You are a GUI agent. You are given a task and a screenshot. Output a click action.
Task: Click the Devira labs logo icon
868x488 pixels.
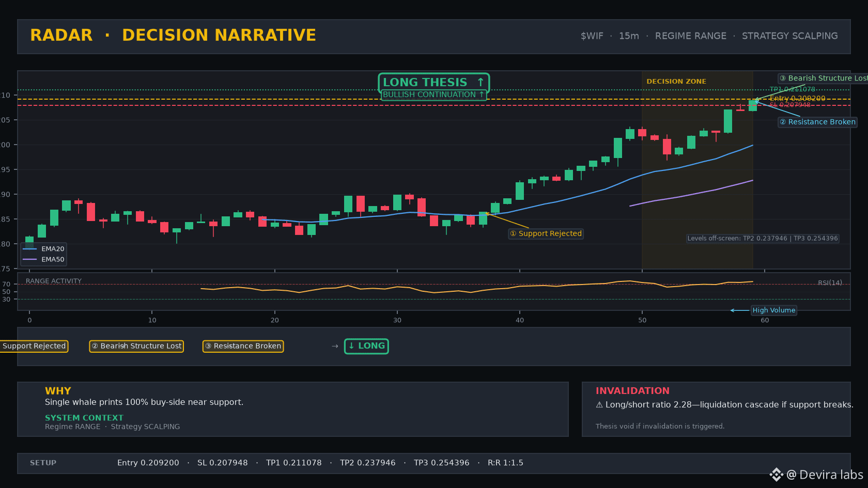pos(776,475)
